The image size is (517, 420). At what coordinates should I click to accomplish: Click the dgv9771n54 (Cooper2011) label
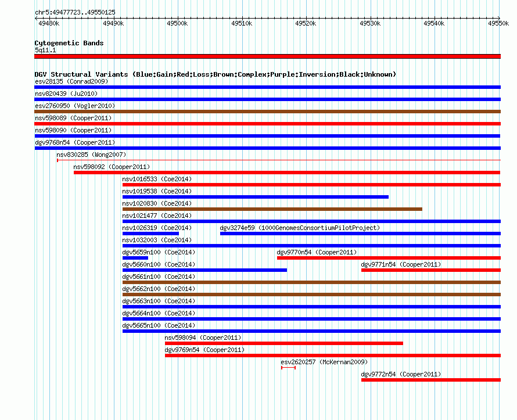[401, 264]
